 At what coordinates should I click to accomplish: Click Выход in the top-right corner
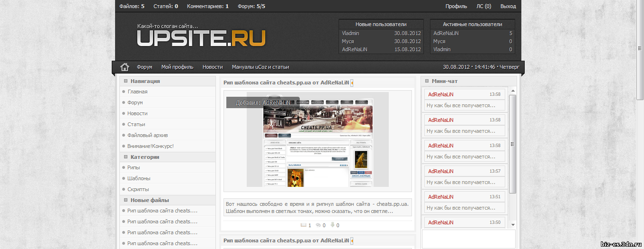click(508, 6)
